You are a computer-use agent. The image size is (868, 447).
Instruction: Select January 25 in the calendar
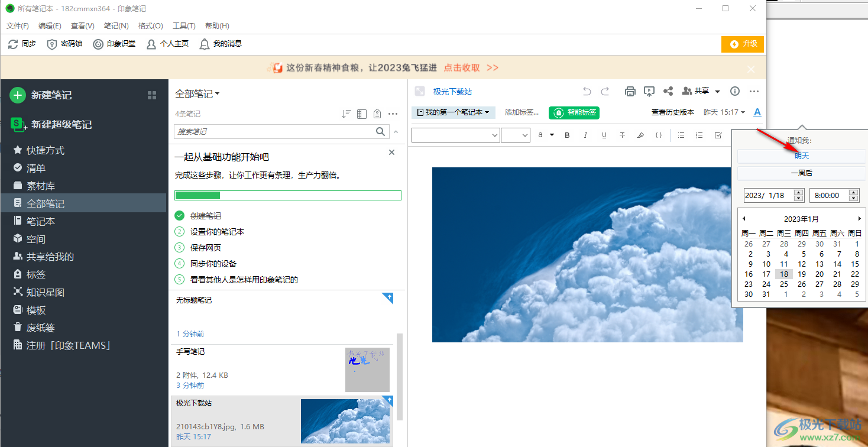784,284
